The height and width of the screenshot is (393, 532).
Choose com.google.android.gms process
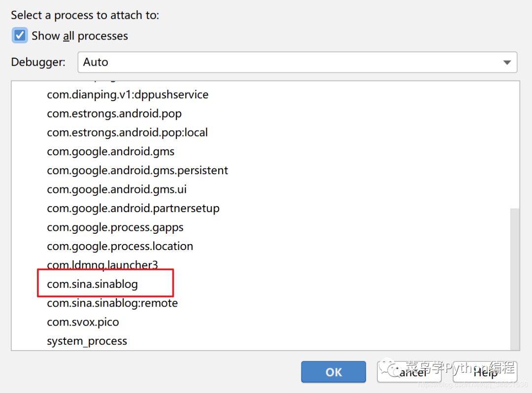(x=111, y=151)
